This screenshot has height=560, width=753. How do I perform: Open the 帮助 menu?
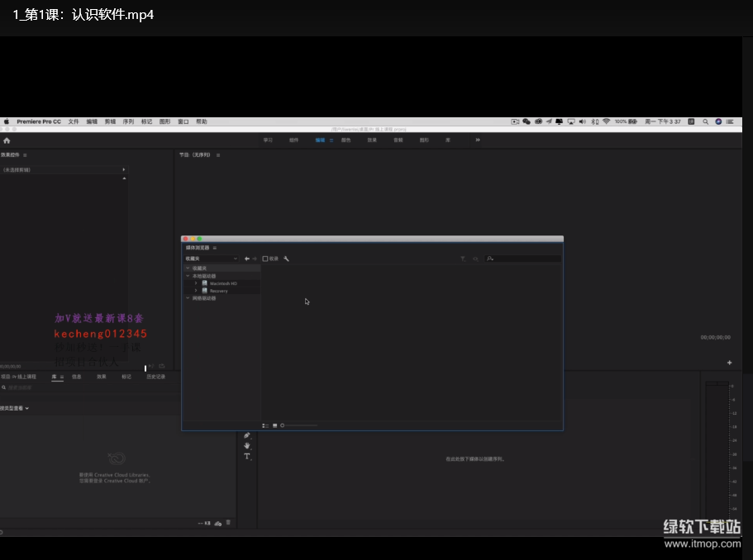click(x=201, y=122)
